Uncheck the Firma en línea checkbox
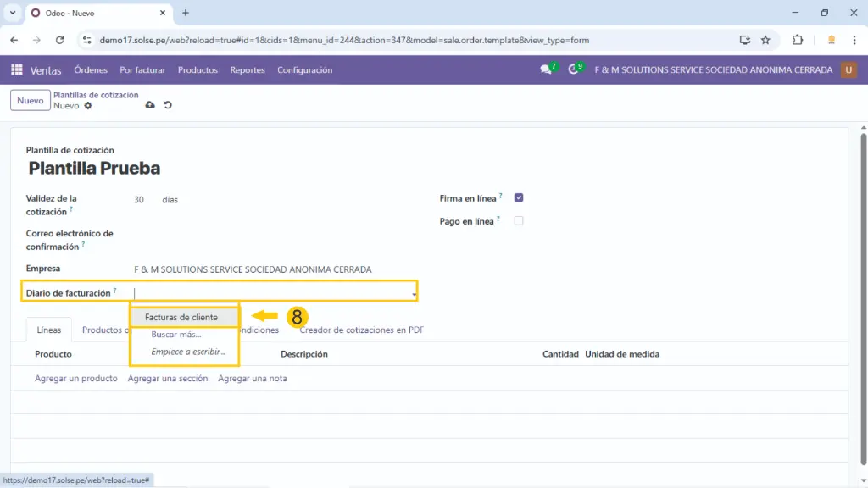The height and width of the screenshot is (488, 868). tap(519, 198)
